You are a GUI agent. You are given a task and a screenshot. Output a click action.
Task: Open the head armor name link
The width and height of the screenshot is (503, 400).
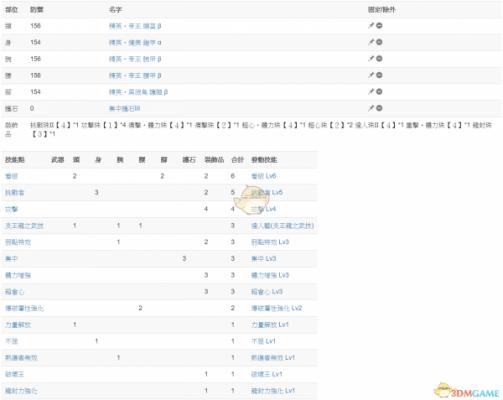135,26
